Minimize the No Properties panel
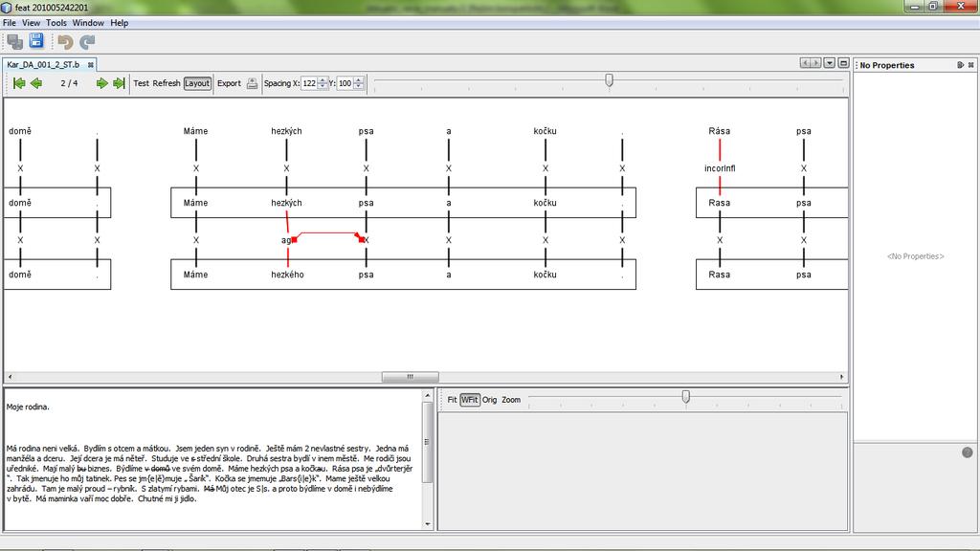This screenshot has width=980, height=551. (x=960, y=65)
